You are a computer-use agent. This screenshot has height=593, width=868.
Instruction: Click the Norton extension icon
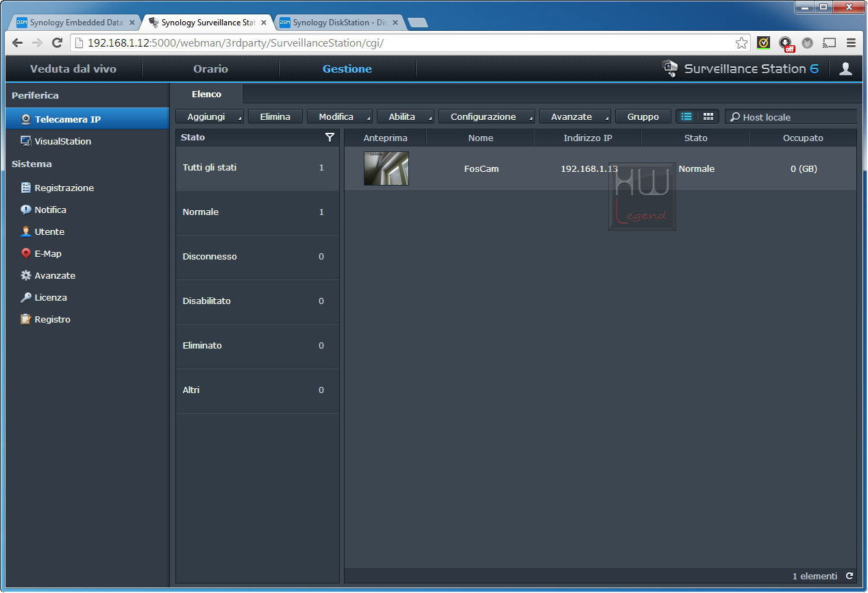pos(763,42)
